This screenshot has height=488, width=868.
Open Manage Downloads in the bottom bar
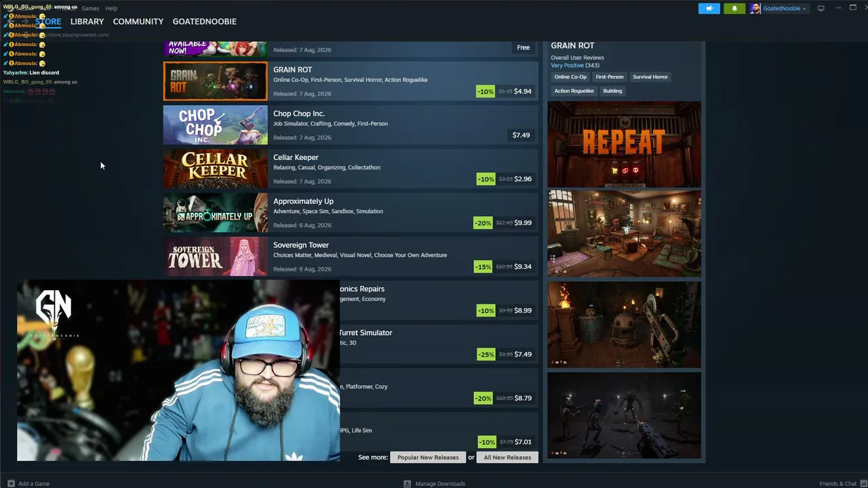point(434,483)
